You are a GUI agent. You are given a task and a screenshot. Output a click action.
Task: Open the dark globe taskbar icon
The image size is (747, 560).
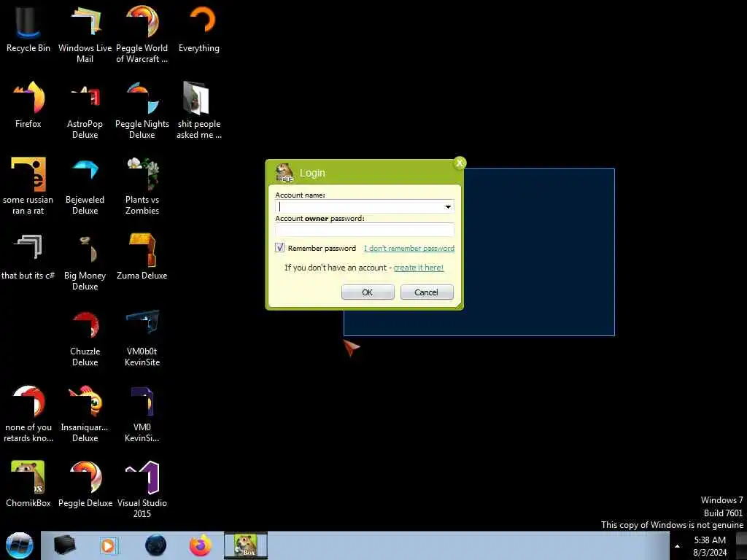click(156, 545)
